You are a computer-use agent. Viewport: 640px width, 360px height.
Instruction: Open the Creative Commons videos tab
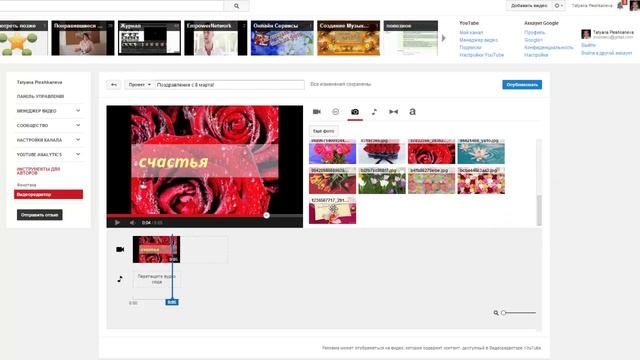336,111
